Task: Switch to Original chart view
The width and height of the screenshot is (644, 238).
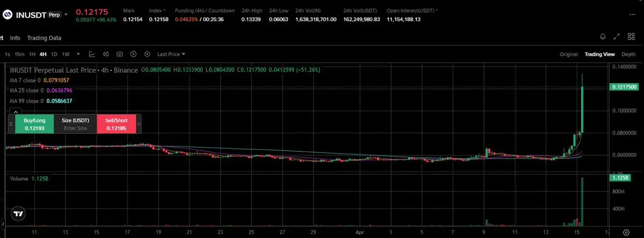Action: (569, 54)
